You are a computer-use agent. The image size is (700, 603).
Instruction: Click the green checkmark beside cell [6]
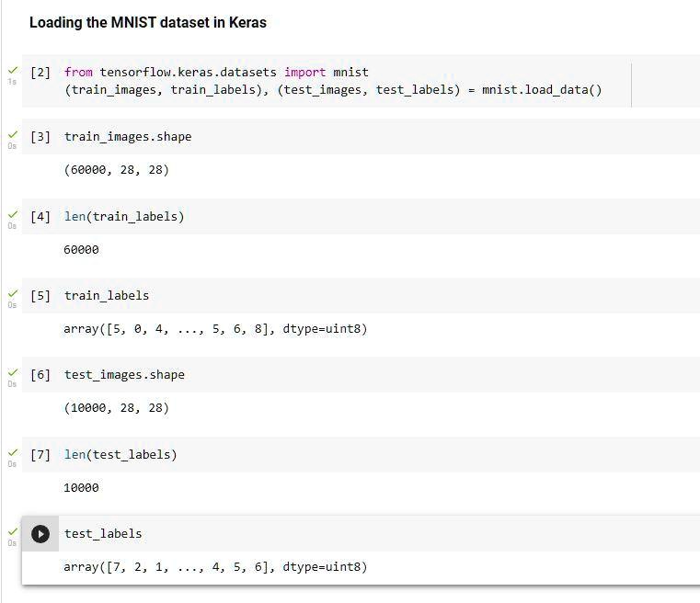[13, 372]
